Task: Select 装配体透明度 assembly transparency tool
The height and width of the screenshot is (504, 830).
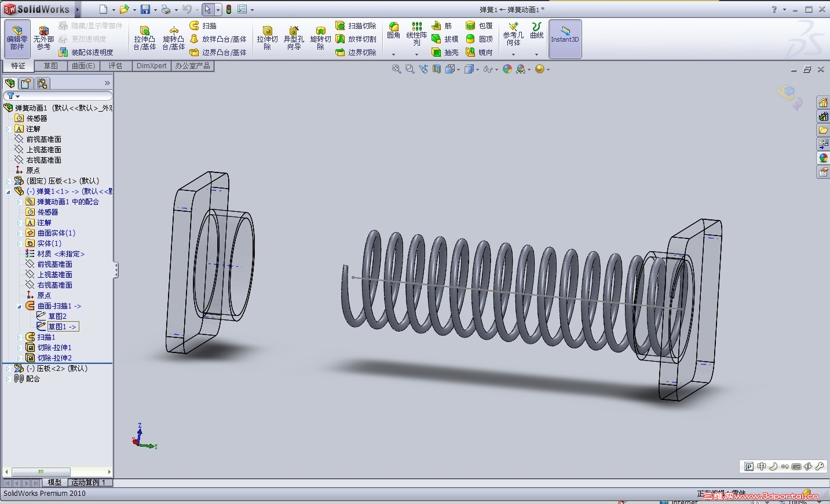Action: (x=86, y=52)
